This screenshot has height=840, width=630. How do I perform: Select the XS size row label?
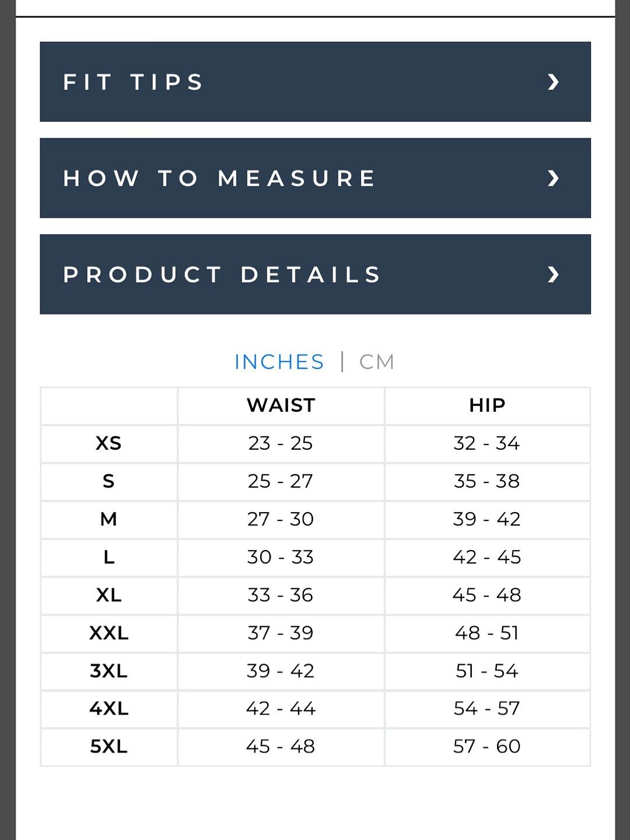[x=108, y=443]
